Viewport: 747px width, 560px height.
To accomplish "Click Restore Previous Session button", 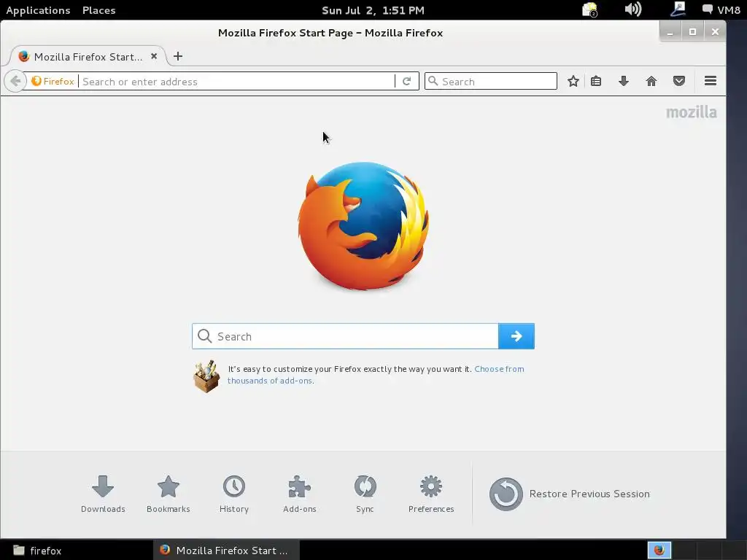I will 569,494.
